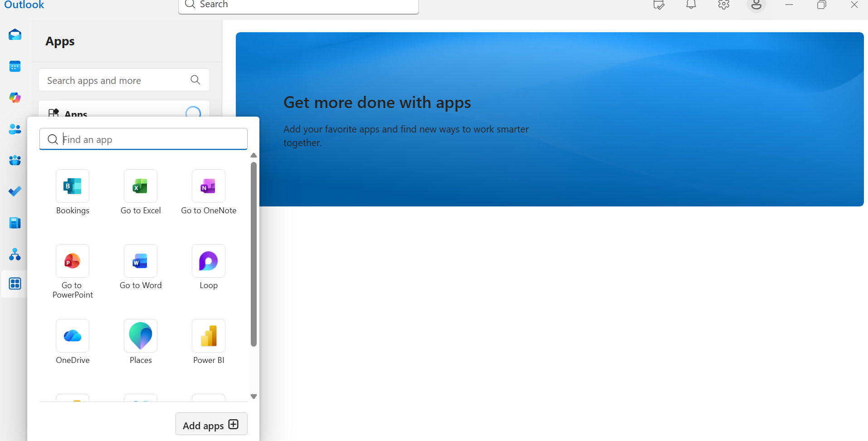Screen dimensions: 868x441
Task: Click the scroll down arrow in app list
Action: coord(254,396)
